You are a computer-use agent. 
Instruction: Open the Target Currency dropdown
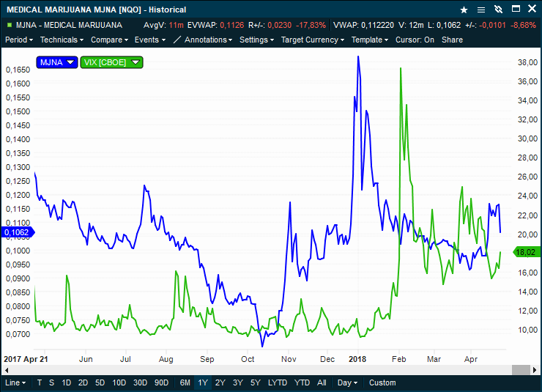(x=313, y=40)
